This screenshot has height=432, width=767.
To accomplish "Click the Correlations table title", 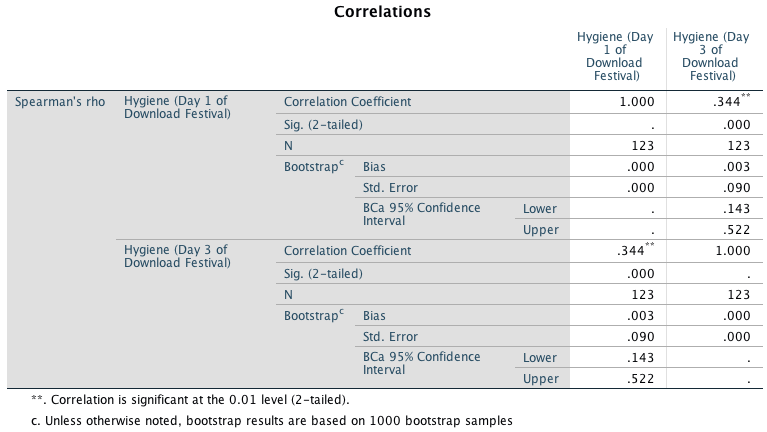I will pos(382,13).
